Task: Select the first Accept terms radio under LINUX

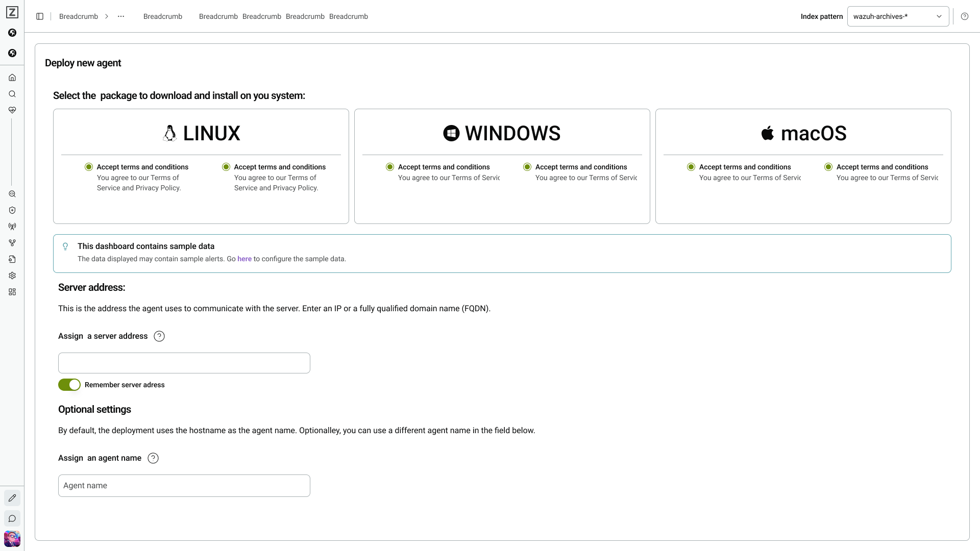Action: click(89, 167)
